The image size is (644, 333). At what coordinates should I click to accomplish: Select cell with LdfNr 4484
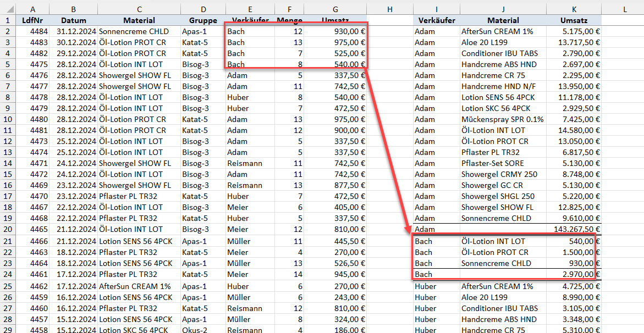[32, 31]
